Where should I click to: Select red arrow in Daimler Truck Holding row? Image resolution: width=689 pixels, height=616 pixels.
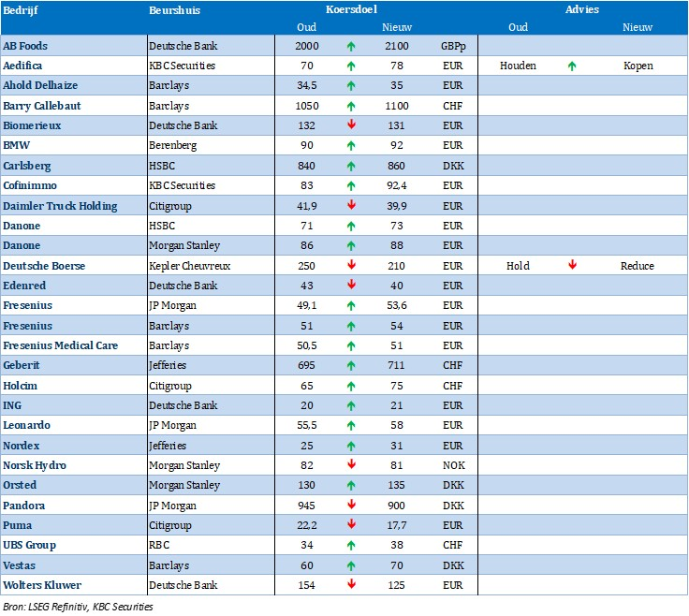click(x=350, y=206)
